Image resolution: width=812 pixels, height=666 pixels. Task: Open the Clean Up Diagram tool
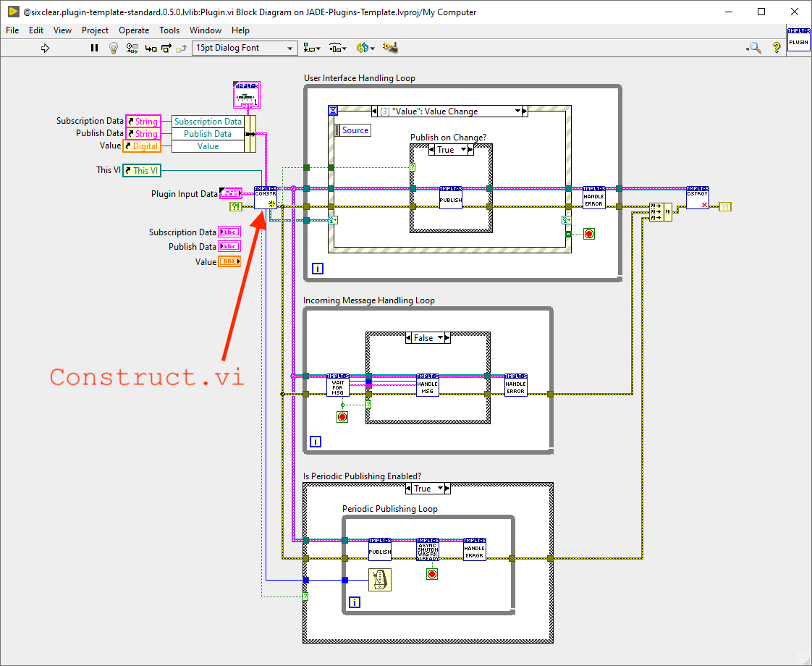pyautogui.click(x=389, y=47)
